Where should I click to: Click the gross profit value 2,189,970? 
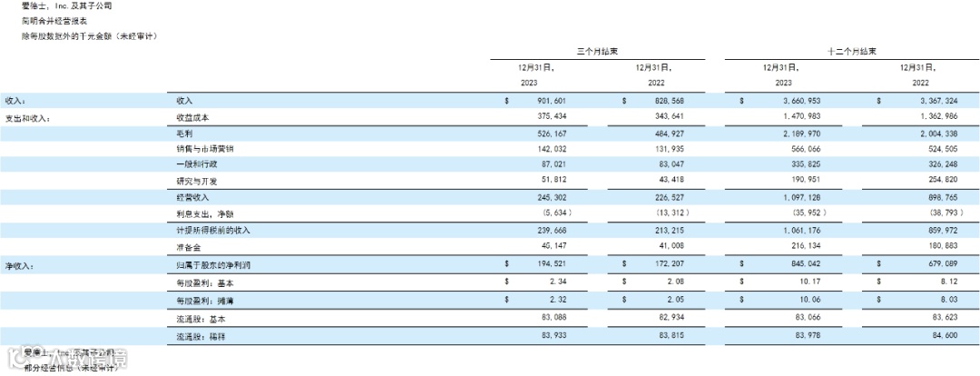800,134
